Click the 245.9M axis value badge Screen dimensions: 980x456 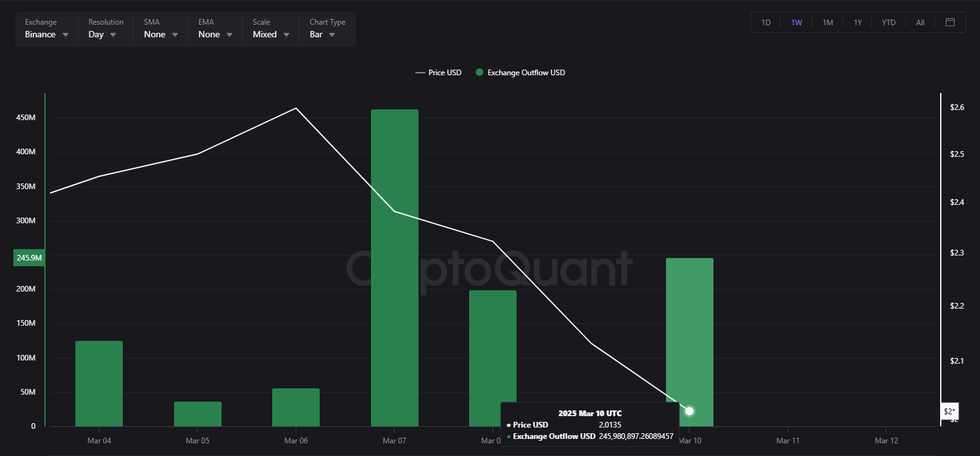[x=28, y=257]
